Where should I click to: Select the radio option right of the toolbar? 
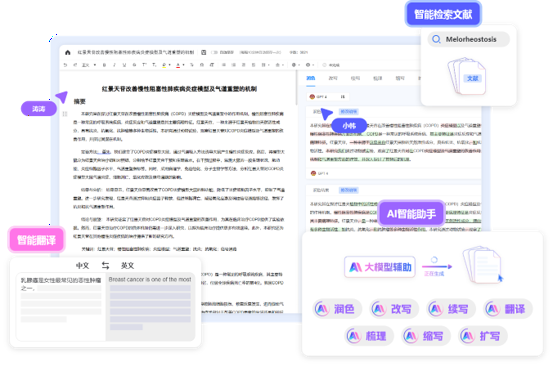[x=324, y=65]
